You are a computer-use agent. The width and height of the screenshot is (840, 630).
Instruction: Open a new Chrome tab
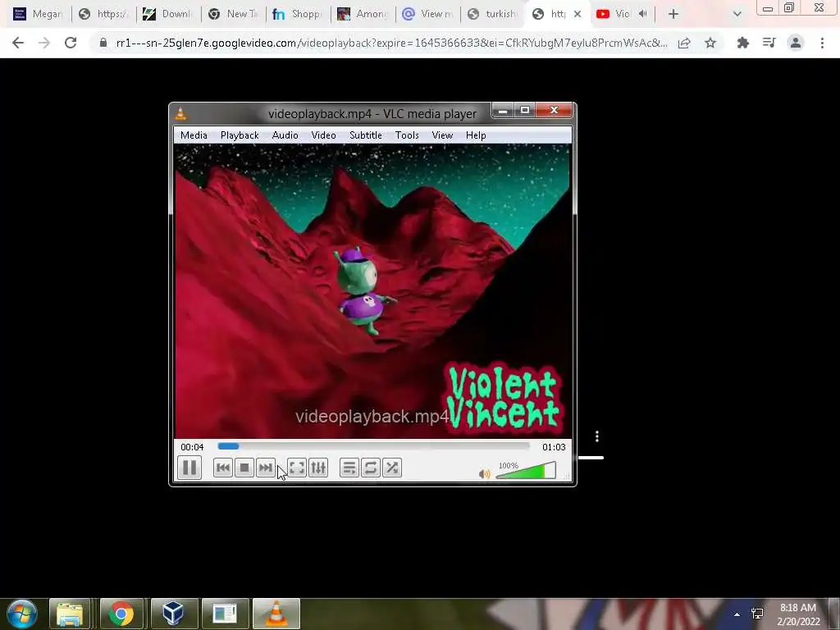[673, 14]
